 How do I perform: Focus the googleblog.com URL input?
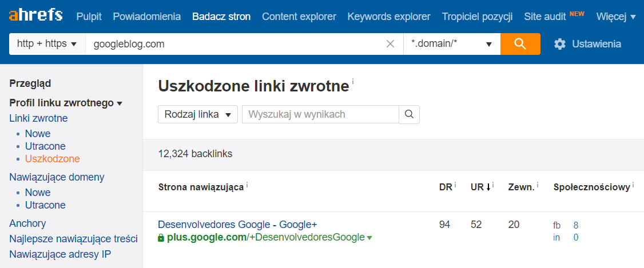tap(235, 44)
